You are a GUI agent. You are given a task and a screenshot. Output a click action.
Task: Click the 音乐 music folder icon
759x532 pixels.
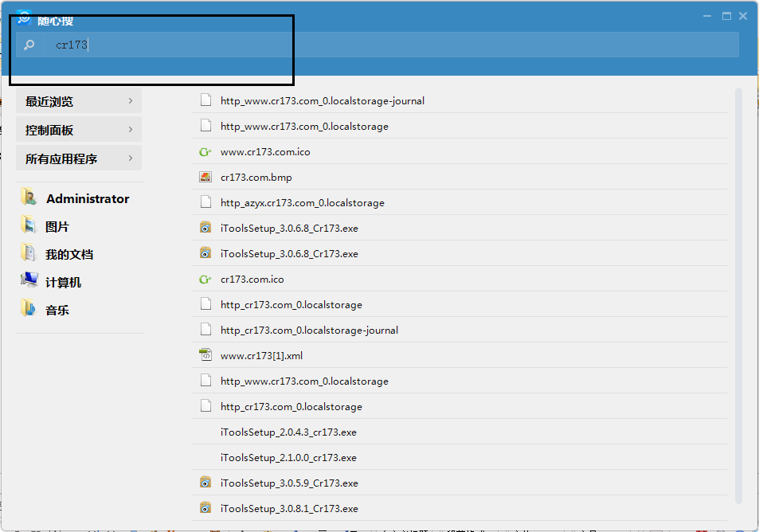point(29,308)
